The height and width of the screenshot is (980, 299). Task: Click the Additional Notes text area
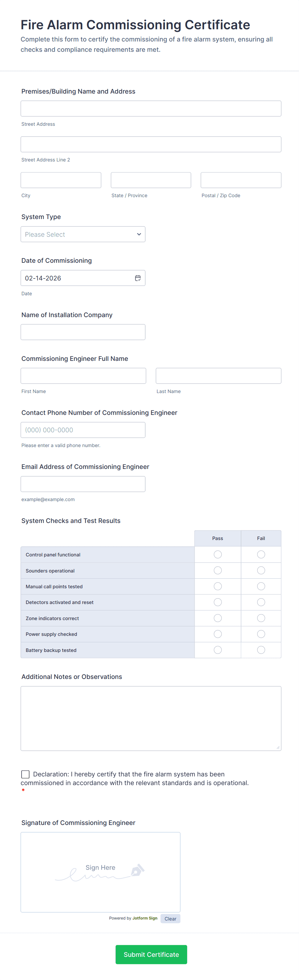tap(151, 718)
